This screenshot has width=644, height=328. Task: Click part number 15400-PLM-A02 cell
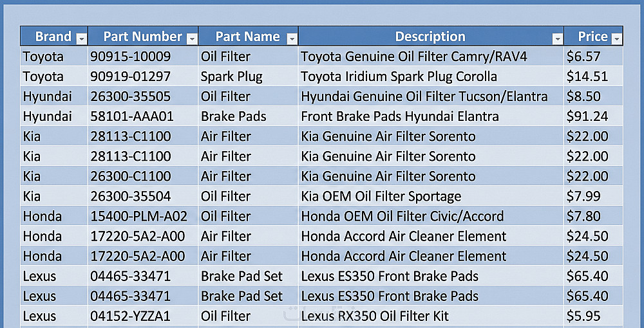click(138, 216)
